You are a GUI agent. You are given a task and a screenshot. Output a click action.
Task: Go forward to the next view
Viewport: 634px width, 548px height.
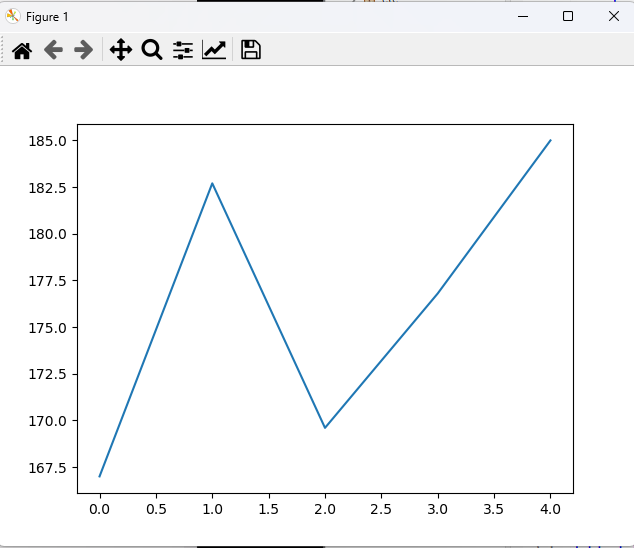[84, 50]
